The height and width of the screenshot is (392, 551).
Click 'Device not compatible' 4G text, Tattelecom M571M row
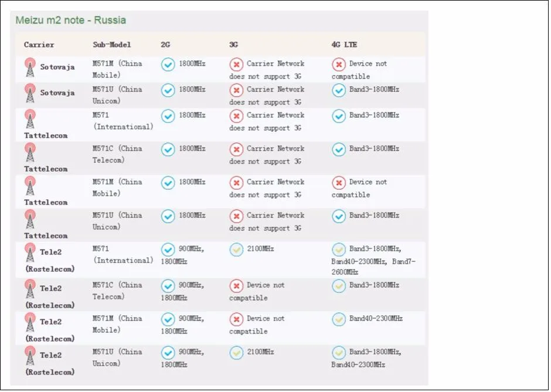click(x=359, y=188)
